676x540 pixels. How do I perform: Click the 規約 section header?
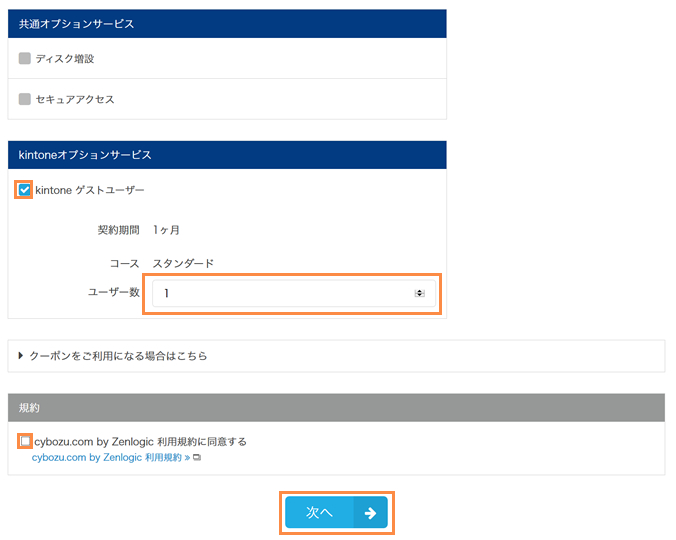pyautogui.click(x=336, y=408)
